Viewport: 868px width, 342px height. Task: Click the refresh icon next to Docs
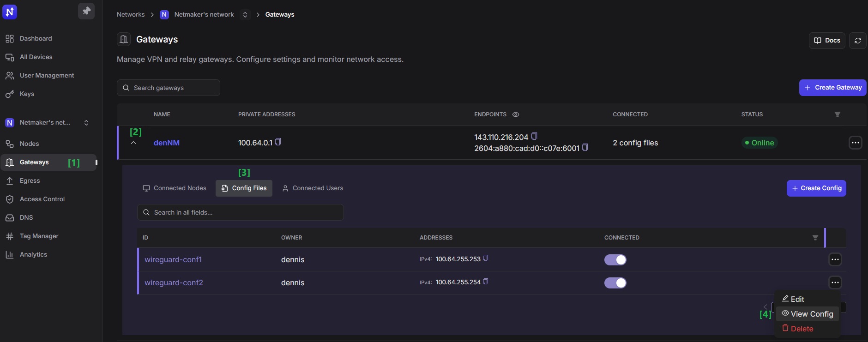tap(857, 41)
